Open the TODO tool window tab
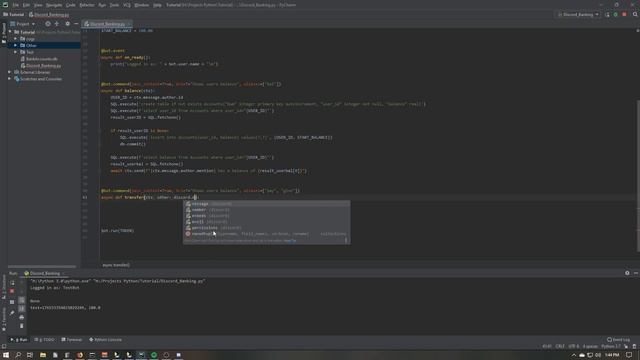Screen dimensions: 640x360 pos(44,339)
